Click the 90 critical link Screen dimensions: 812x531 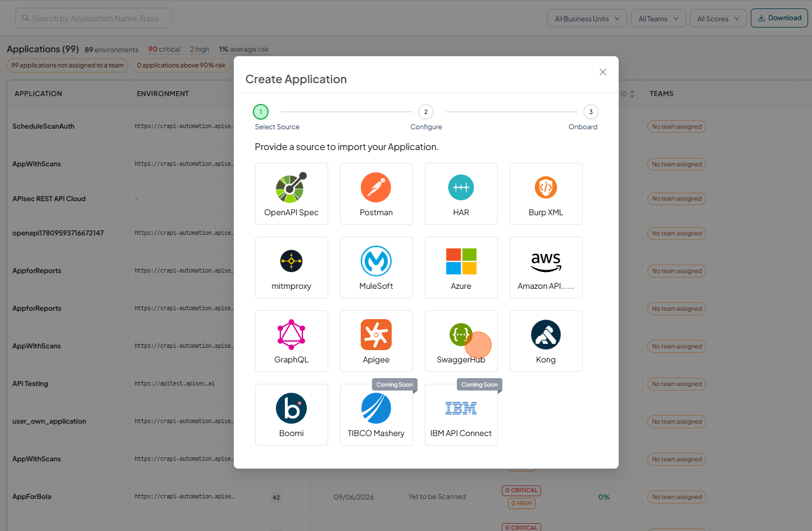[164, 49]
